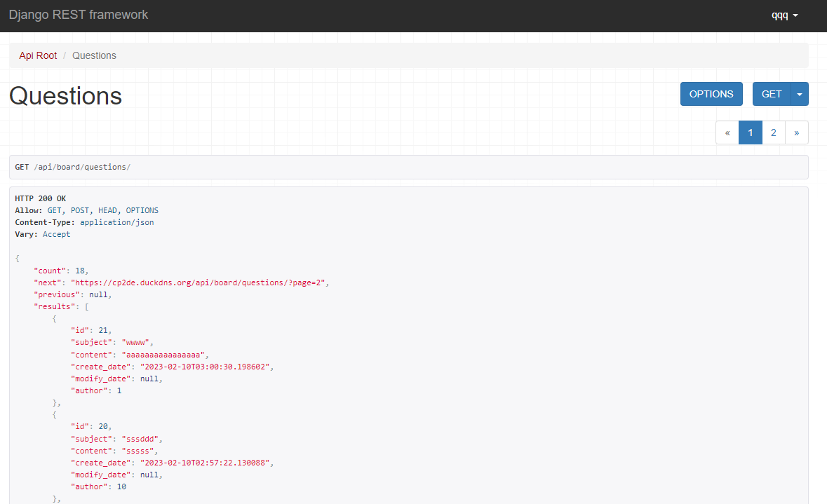This screenshot has width=827, height=504.
Task: Click the previous page « control
Action: point(727,132)
